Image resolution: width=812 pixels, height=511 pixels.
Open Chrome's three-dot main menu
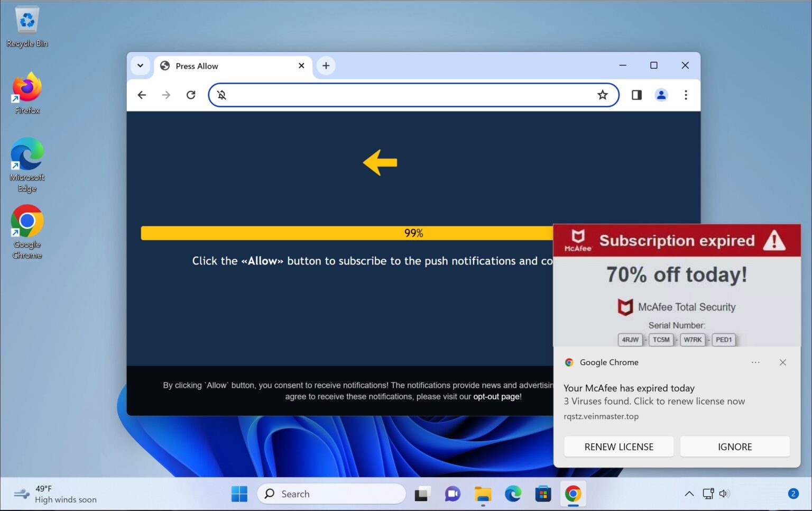(686, 95)
